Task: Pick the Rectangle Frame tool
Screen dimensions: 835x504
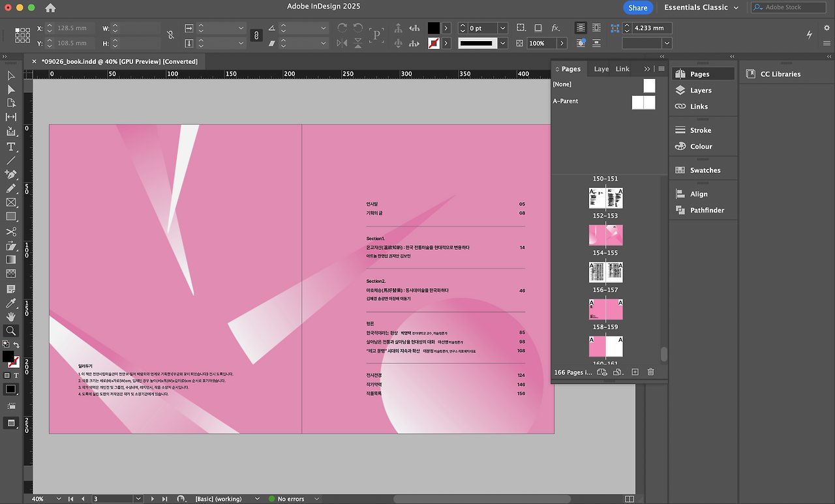Action: pyautogui.click(x=11, y=203)
